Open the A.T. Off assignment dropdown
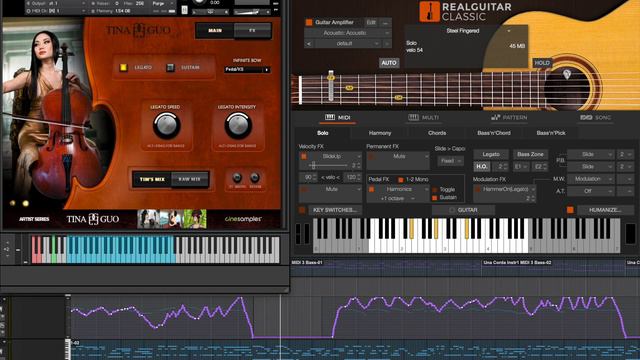Viewport: 640px width, 360px height. (x=590, y=191)
